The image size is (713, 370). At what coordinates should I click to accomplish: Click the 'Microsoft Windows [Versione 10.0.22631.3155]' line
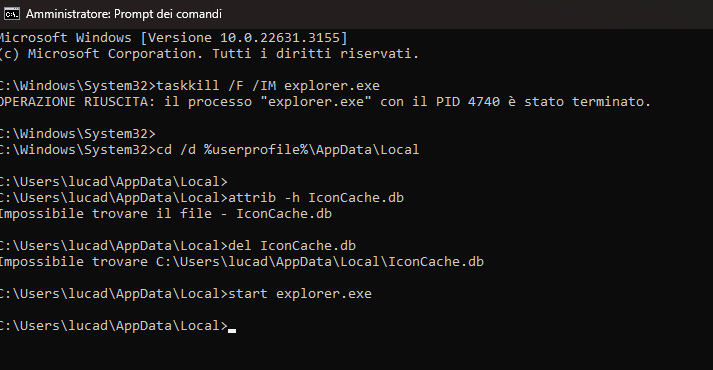coord(173,37)
